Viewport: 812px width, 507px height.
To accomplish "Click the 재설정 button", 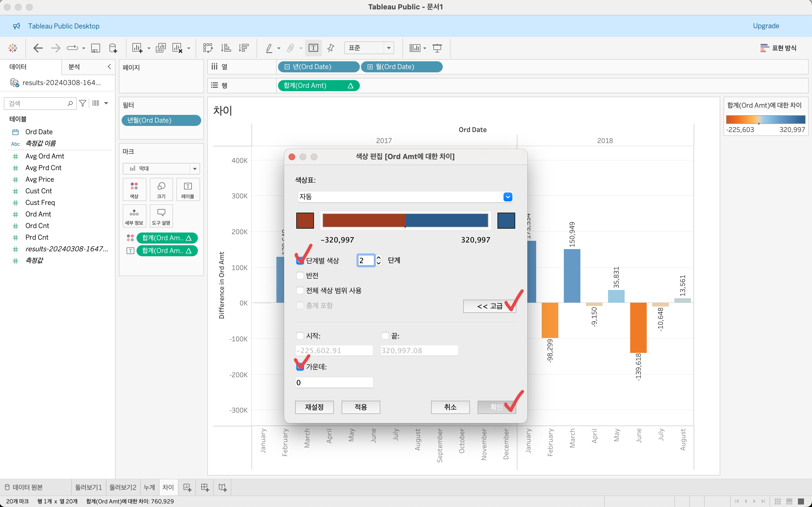I will pyautogui.click(x=314, y=407).
